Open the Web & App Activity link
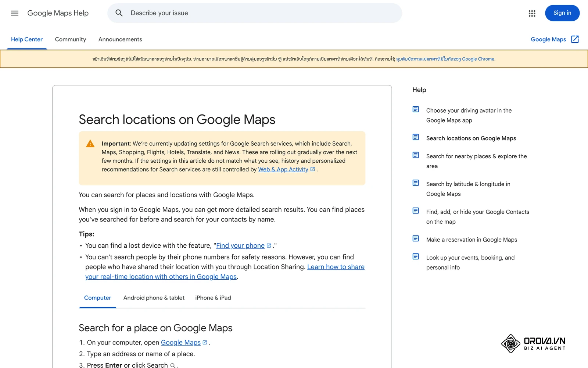The height and width of the screenshot is (368, 588). pyautogui.click(x=283, y=169)
